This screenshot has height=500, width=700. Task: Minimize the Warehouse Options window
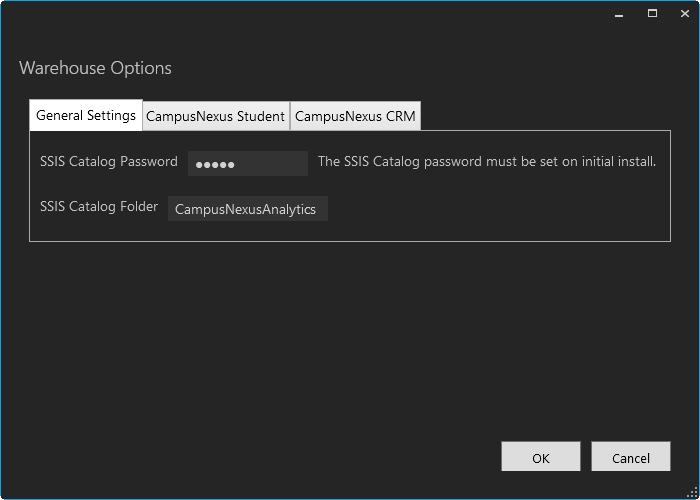pyautogui.click(x=620, y=14)
